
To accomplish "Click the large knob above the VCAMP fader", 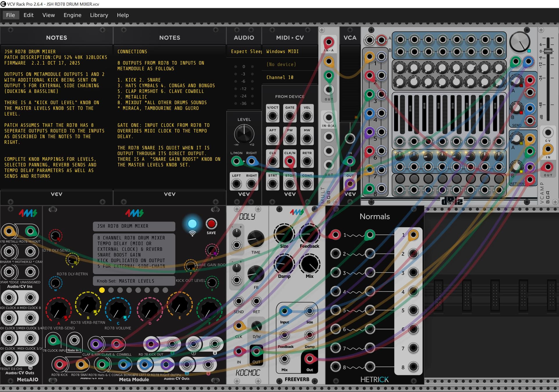I will 520,42.
